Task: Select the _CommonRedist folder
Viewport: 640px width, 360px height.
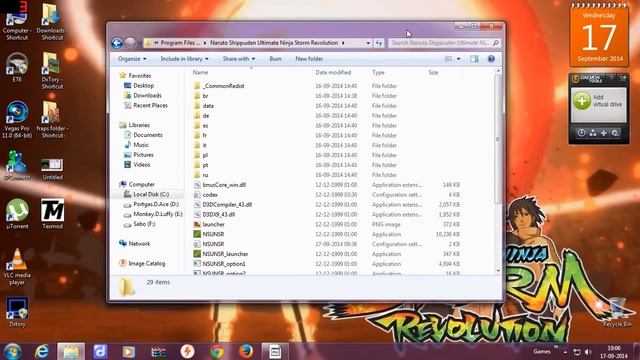Action: click(223, 86)
